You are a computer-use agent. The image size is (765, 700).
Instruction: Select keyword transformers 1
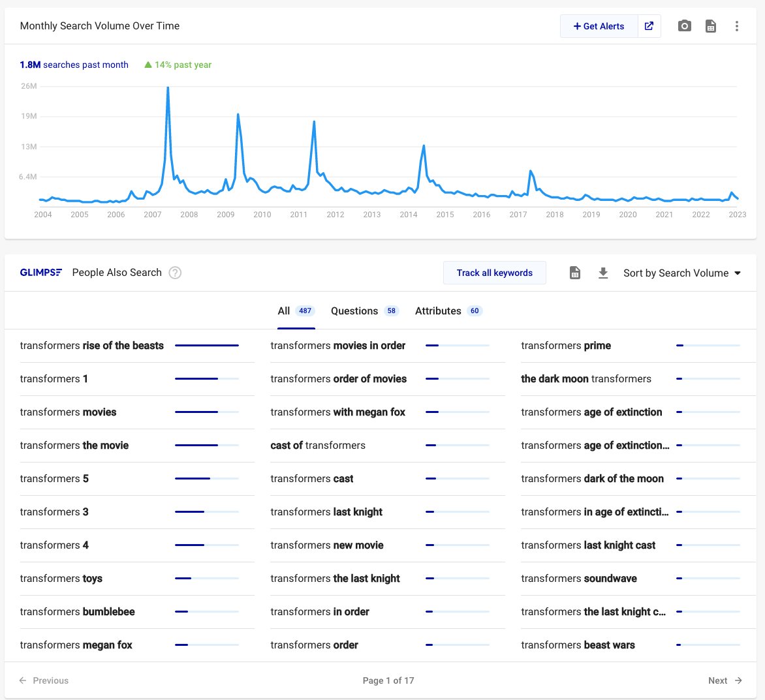pyautogui.click(x=54, y=379)
